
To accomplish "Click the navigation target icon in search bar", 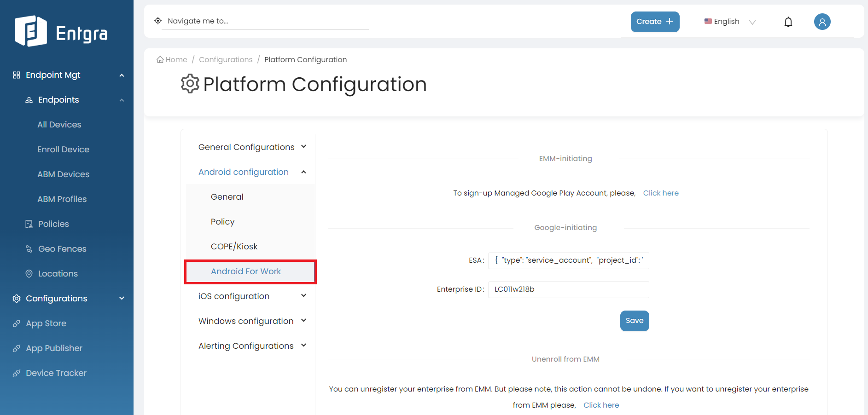I will 158,21.
